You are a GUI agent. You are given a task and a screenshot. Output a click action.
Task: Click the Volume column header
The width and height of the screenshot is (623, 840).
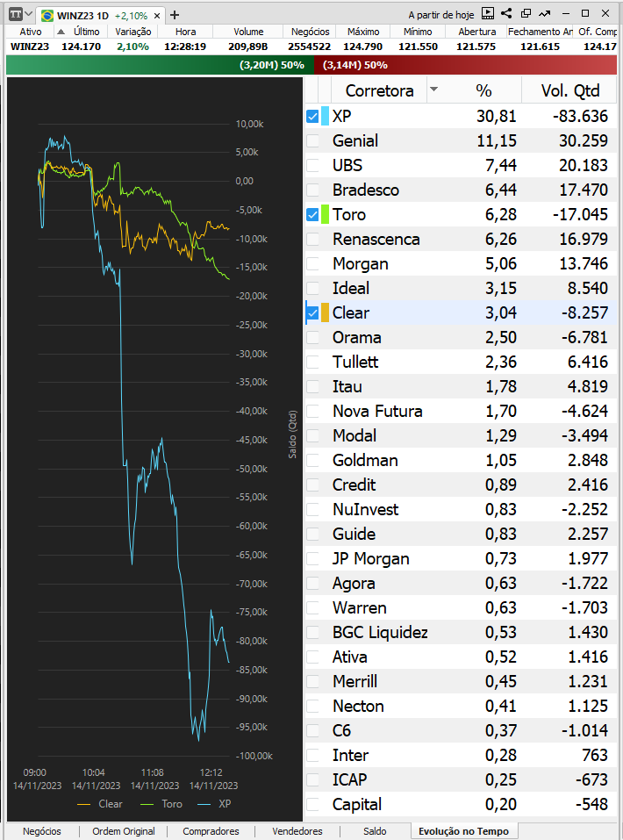[x=248, y=32]
